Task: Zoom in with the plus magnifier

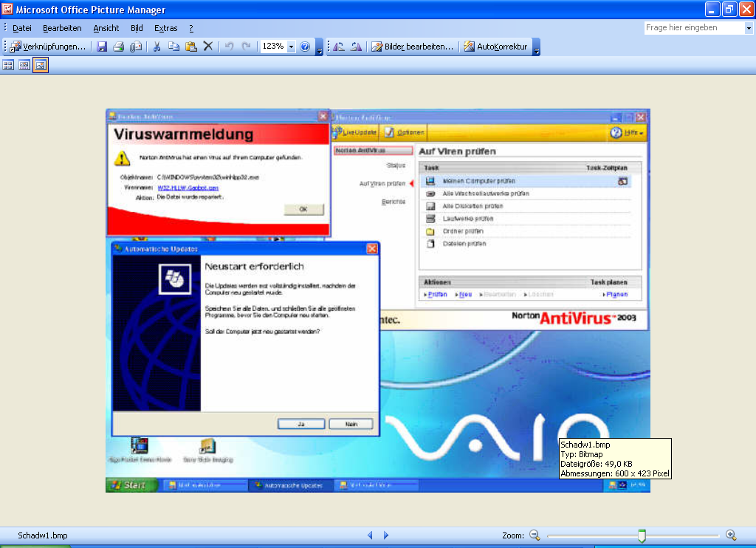Action: click(x=731, y=535)
